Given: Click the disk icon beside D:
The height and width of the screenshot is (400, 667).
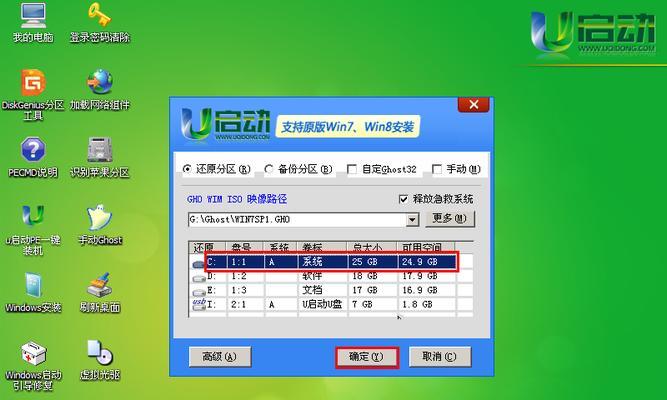Looking at the screenshot, I should [199, 278].
